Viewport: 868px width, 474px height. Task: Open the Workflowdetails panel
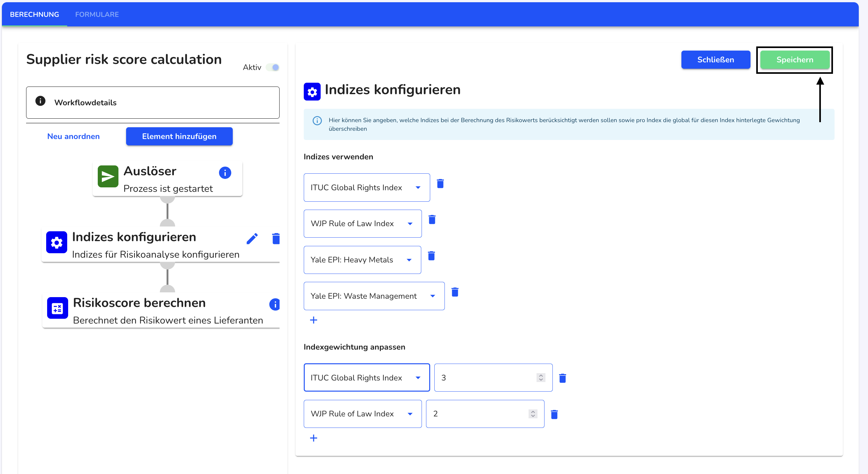click(x=153, y=103)
